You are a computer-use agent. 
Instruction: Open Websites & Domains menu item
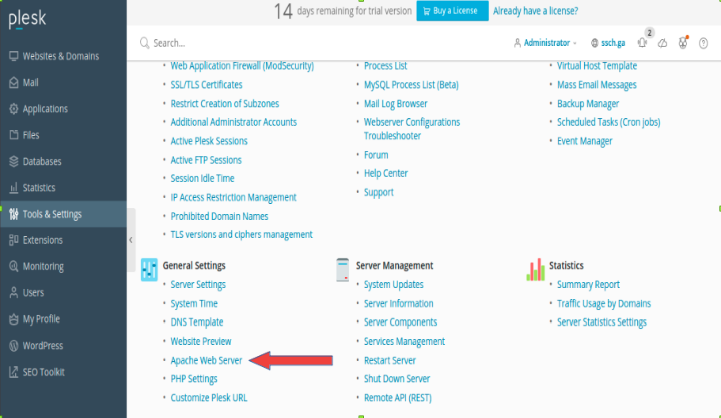[63, 56]
